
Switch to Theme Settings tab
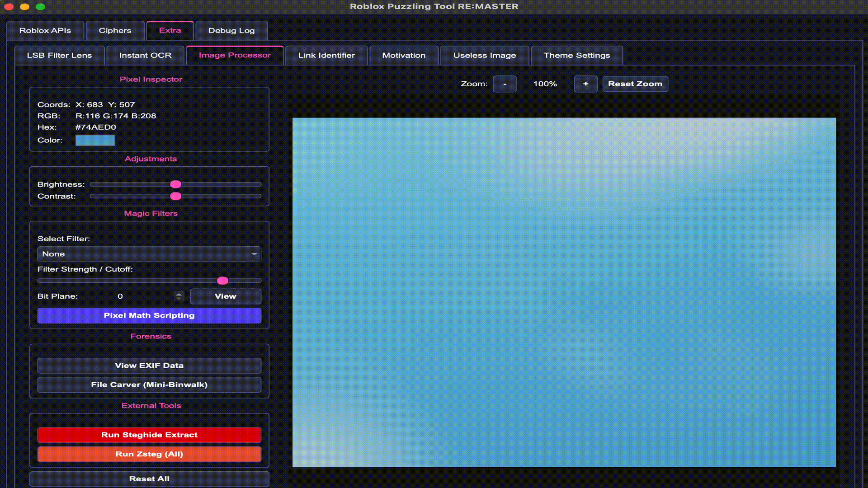coord(577,56)
